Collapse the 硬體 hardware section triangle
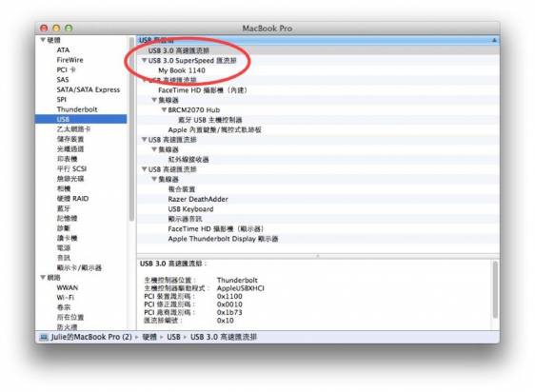Viewport: 535px width, 392px height. (x=43, y=40)
